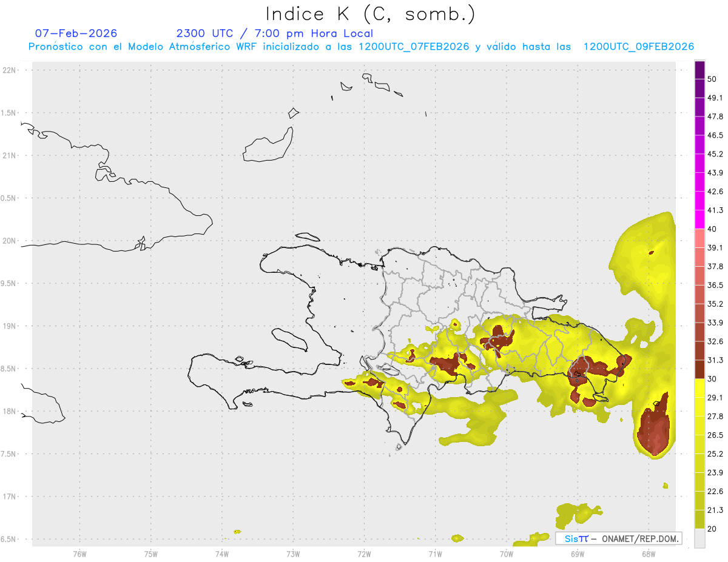Click the '30' color scale value

point(712,379)
